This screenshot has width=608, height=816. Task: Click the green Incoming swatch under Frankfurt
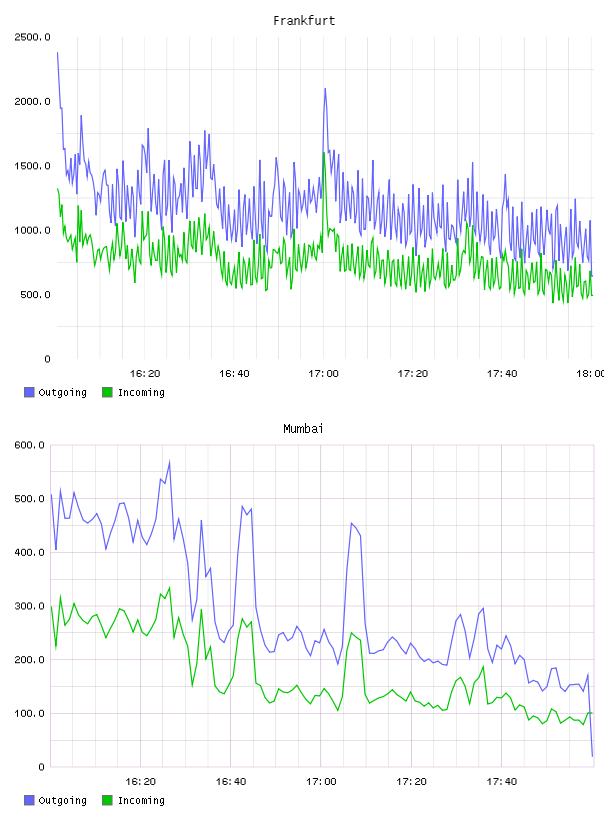click(107, 392)
